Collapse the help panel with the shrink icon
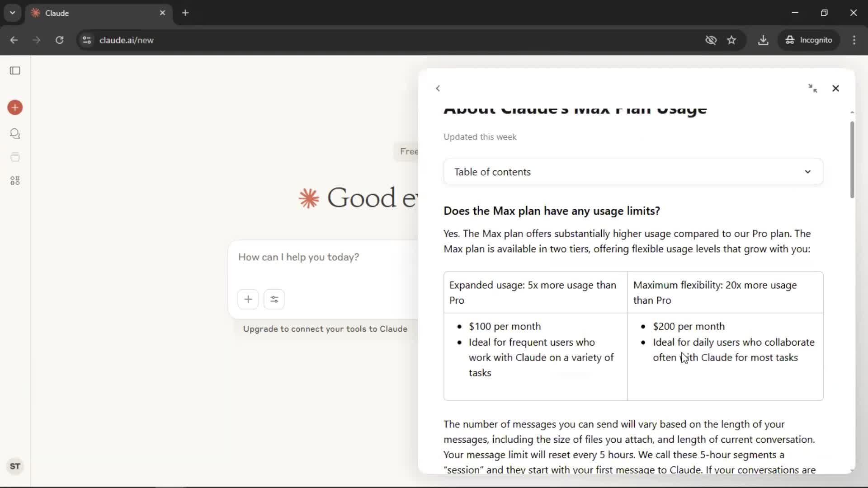The image size is (868, 488). click(813, 89)
